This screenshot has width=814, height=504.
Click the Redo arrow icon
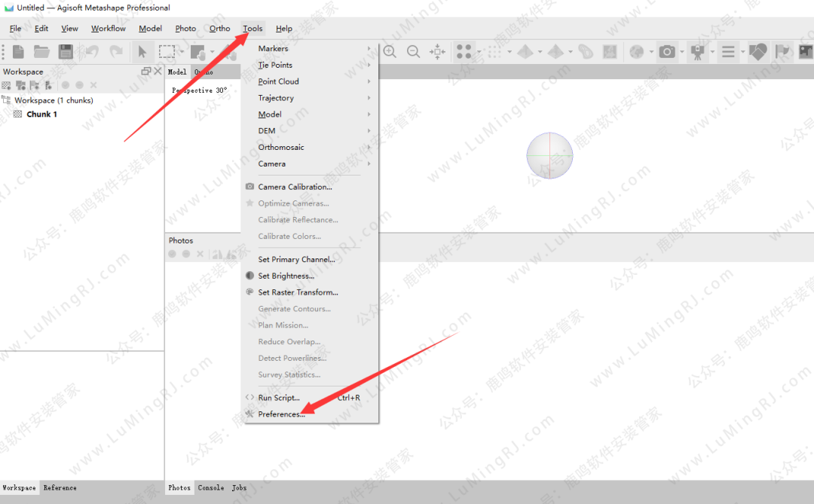116,51
